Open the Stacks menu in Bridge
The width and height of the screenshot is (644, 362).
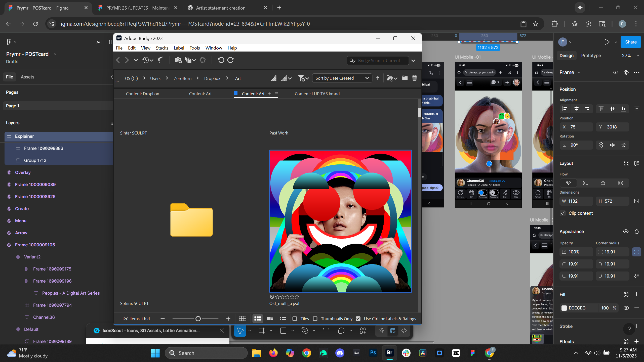[x=162, y=48]
